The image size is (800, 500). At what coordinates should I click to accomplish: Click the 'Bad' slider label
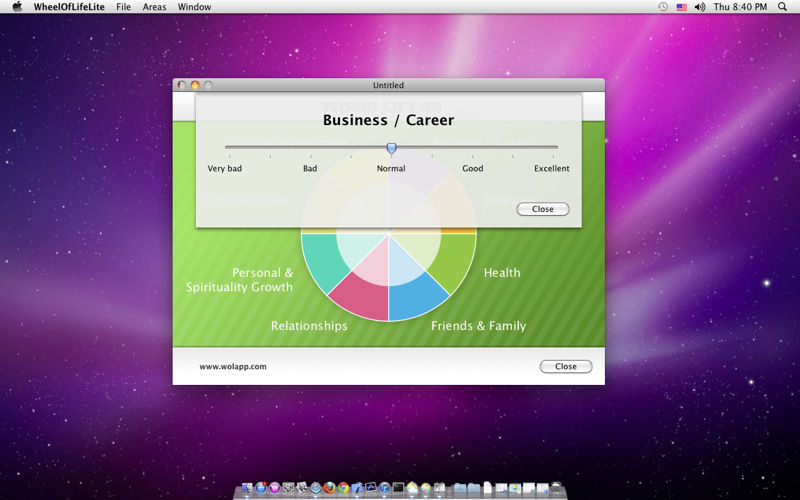(x=310, y=168)
